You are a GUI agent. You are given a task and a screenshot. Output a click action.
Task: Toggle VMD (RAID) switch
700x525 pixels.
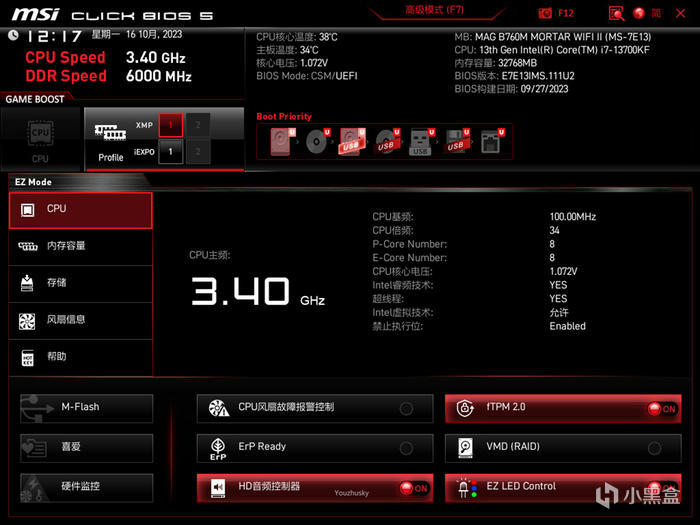tap(655, 448)
